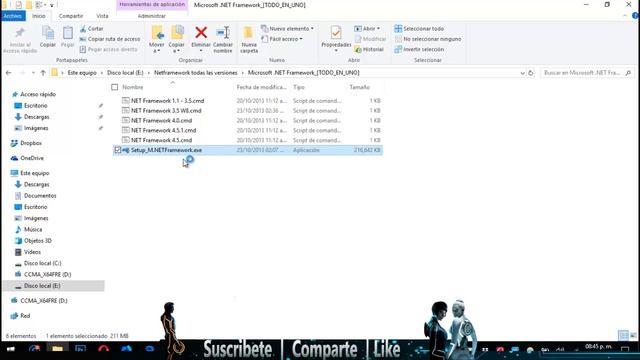Open OneDrive in the navigation pane
This screenshot has height=360, width=640.
click(32, 158)
